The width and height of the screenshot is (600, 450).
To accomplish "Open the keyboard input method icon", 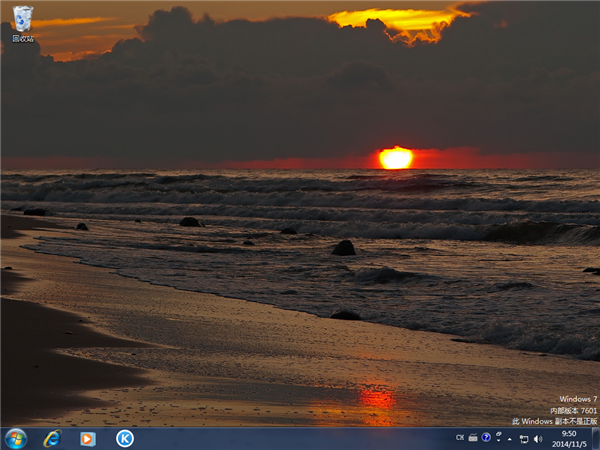I will pos(473,438).
